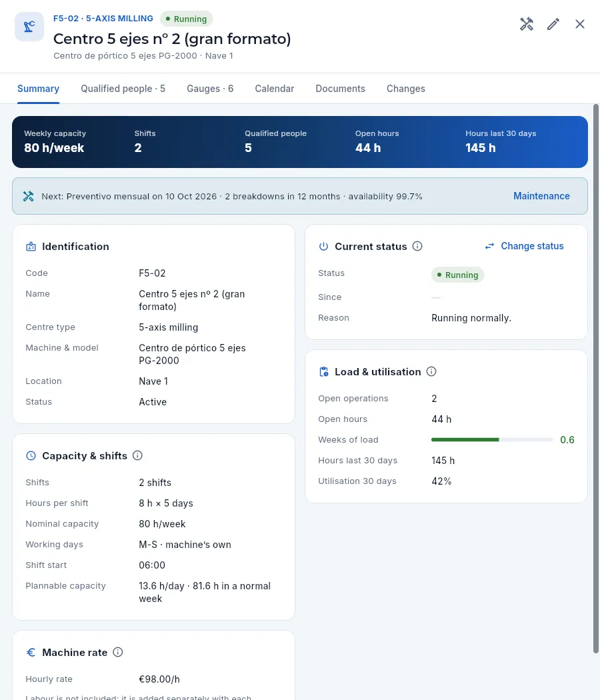
Task: Click the tools icon in maintenance banner
Action: 29,197
